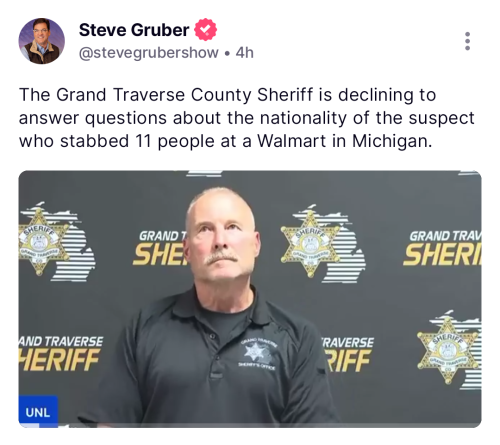The image size is (500, 445).
Task: Open the three-dot more options menu
Action: click(467, 41)
